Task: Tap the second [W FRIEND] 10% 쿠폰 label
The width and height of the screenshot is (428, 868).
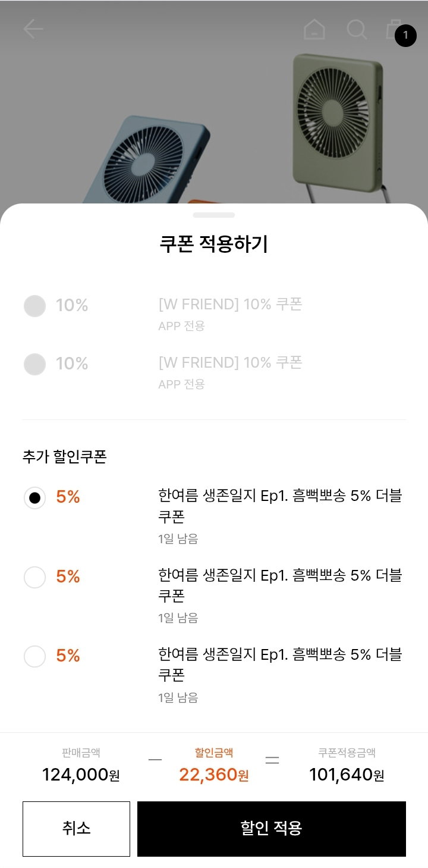Action: coord(230,362)
